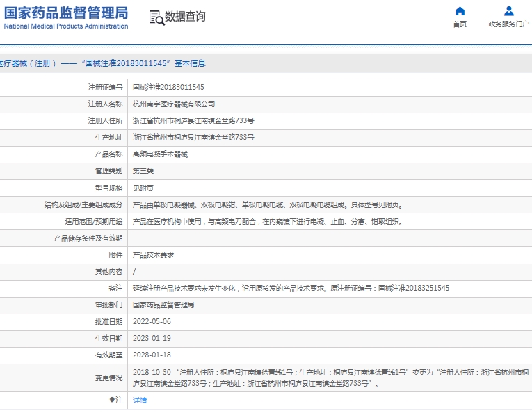Click the 注册证编号 row label

point(105,88)
